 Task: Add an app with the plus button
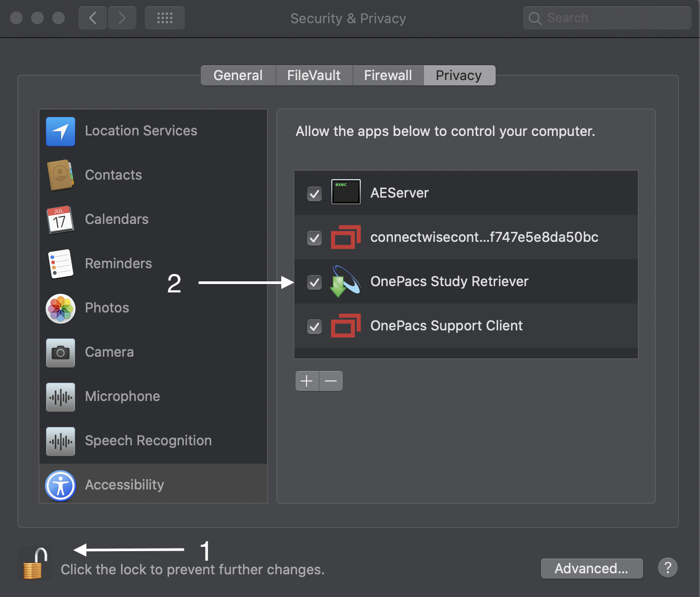[307, 381]
